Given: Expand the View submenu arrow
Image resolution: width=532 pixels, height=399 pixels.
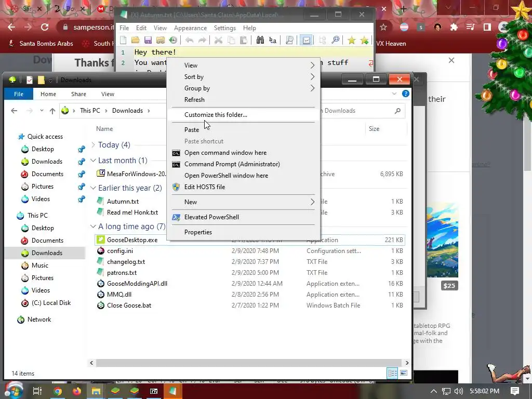Looking at the screenshot, I should pyautogui.click(x=312, y=65).
